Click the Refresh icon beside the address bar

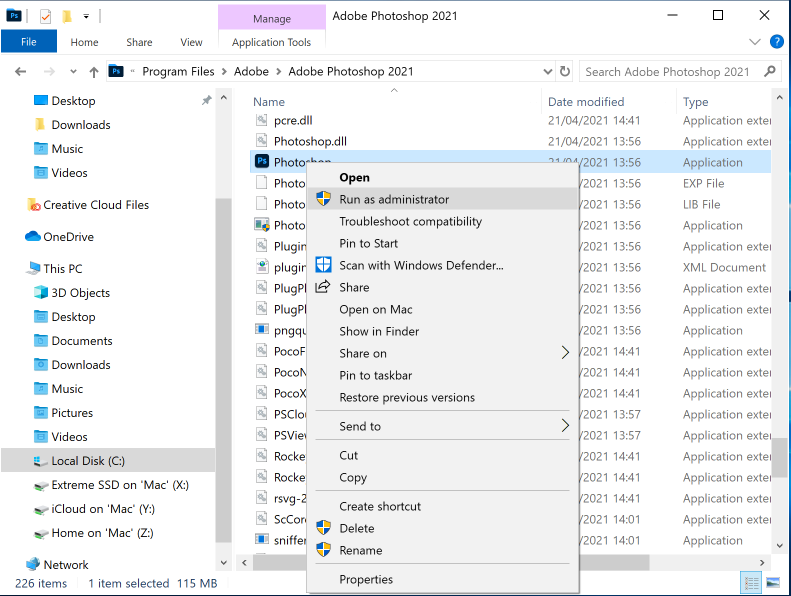(x=565, y=72)
